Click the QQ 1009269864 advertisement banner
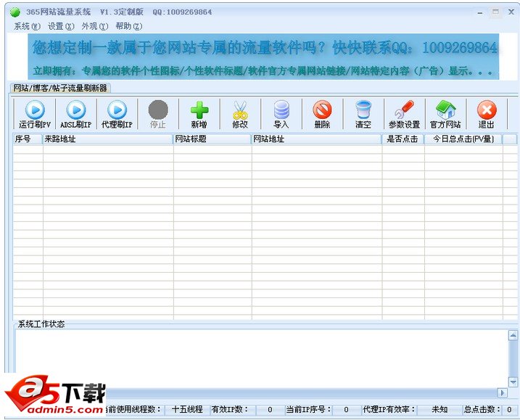This screenshot has width=520, height=420. click(263, 57)
